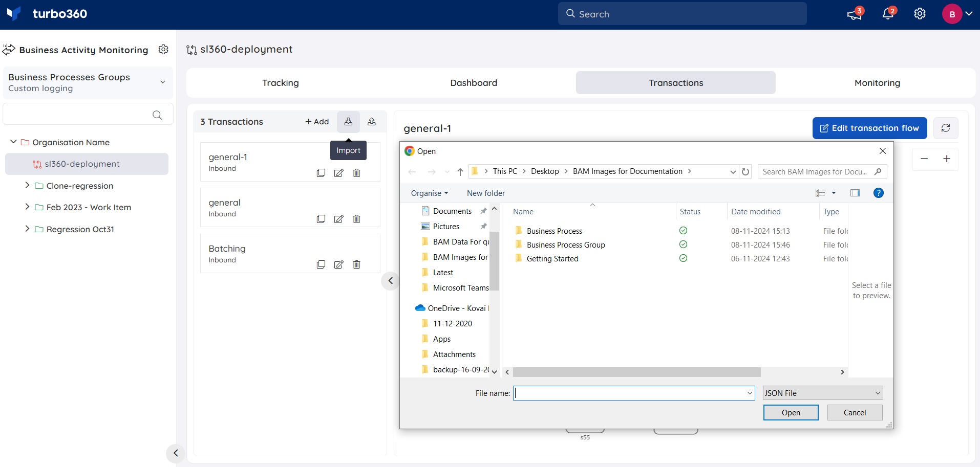
Task: Open help in the Open dialog
Action: pos(879,193)
